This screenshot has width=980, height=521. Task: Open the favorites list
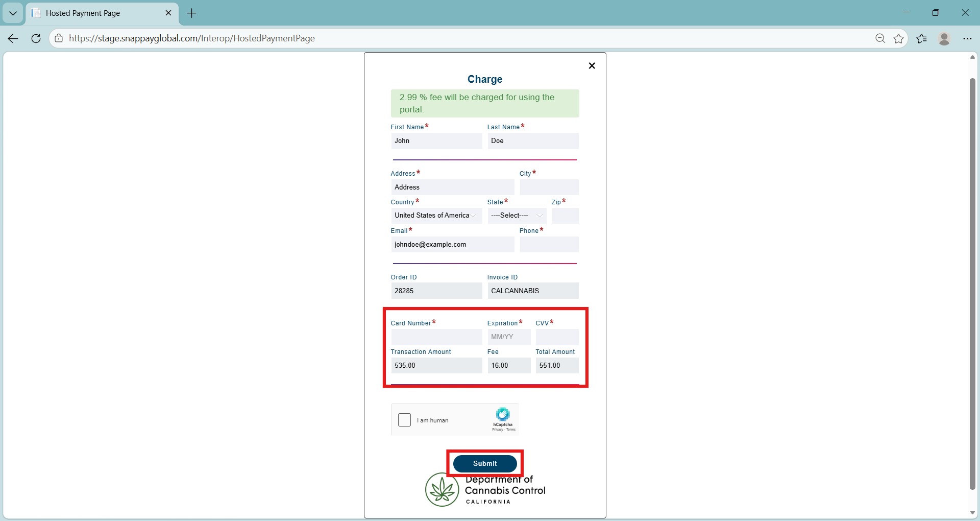[x=921, y=38]
